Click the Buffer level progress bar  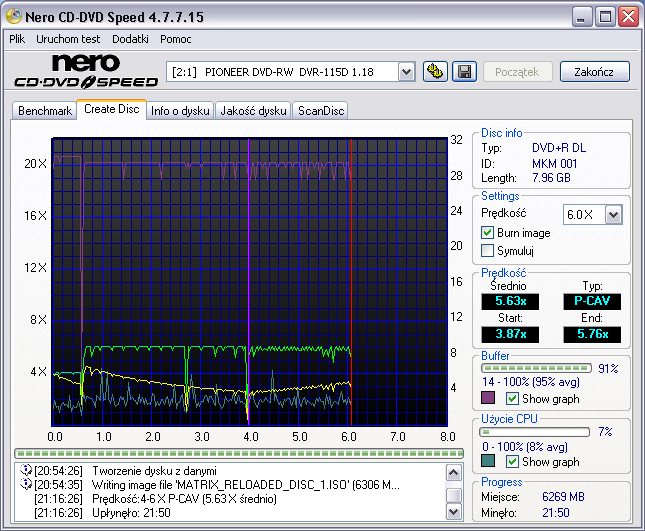536,368
